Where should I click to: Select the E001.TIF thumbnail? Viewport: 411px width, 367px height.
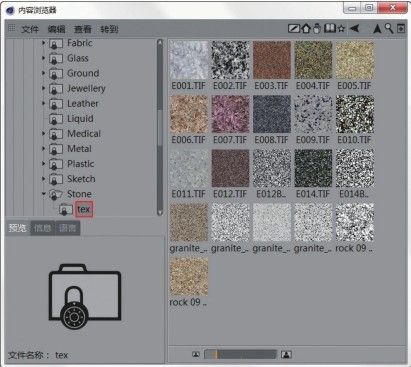tap(189, 60)
